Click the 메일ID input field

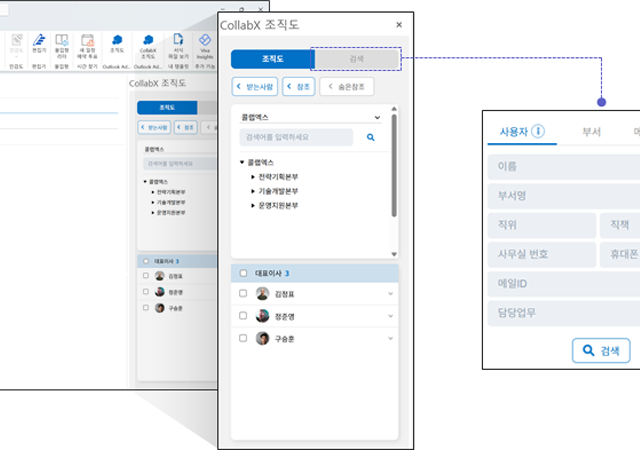pyautogui.click(x=564, y=284)
